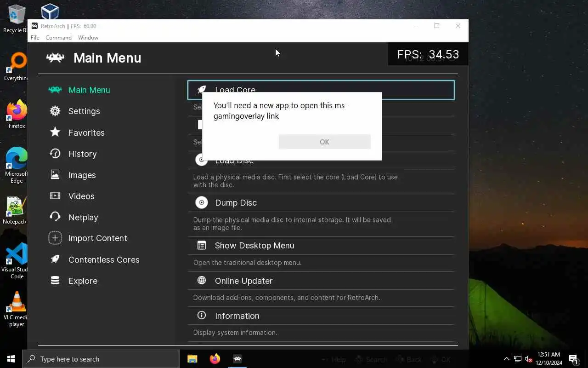Click the Settings gear icon in sidebar
Viewport: 588px width, 368px height.
coord(55,111)
